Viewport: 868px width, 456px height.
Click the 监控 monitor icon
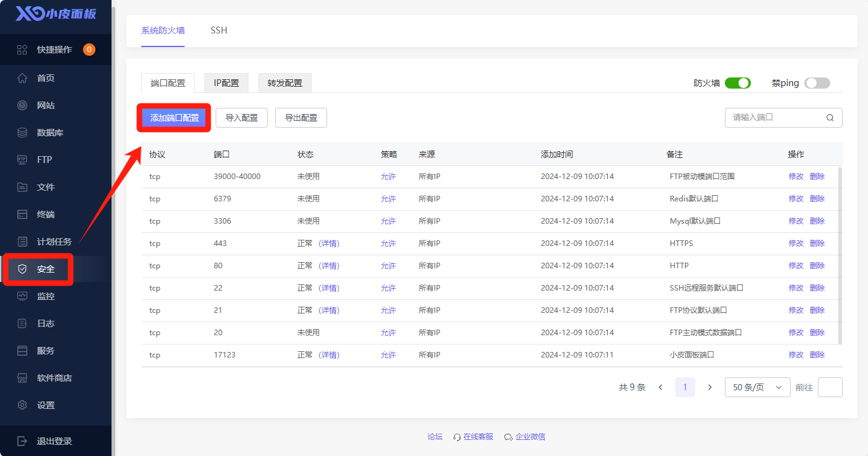click(x=22, y=296)
